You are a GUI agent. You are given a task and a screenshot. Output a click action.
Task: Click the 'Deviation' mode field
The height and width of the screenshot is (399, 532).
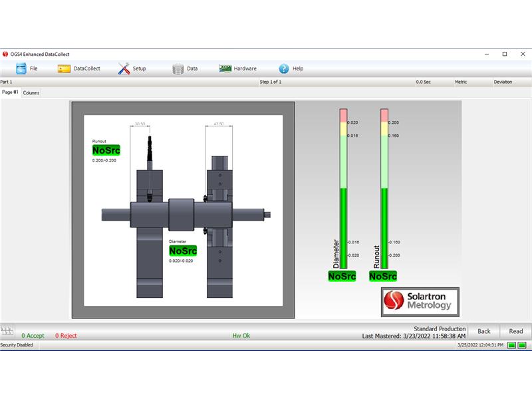tap(503, 82)
